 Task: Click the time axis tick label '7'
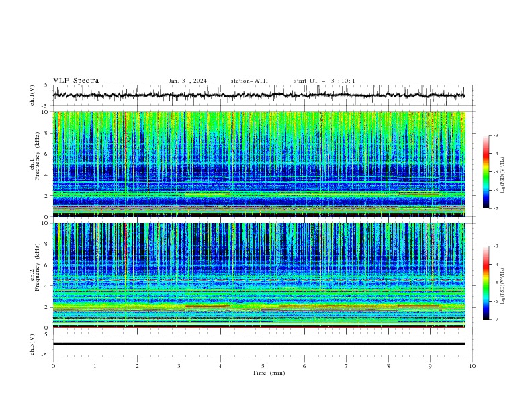tap(347, 366)
